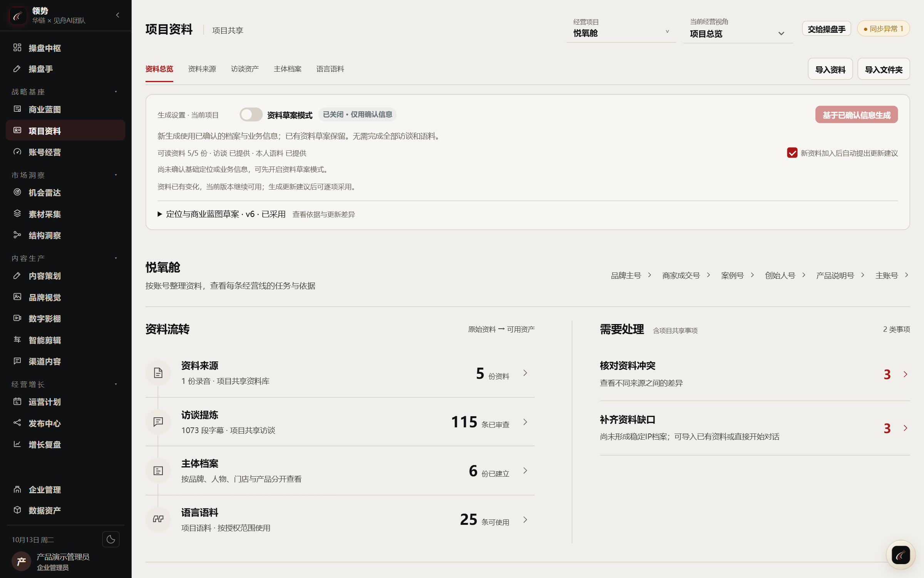Toggle dark mode moon icon
Viewport: 924px width, 578px height.
[x=111, y=539]
